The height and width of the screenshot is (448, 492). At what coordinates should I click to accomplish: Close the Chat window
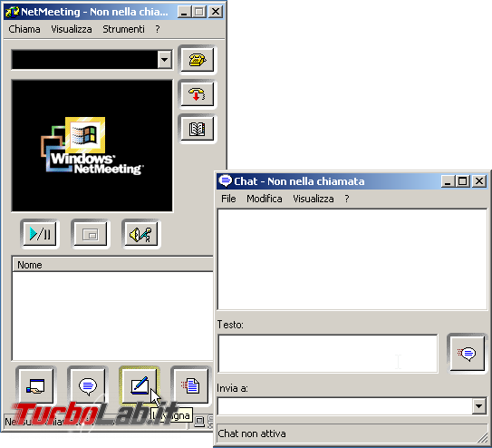pos(479,181)
